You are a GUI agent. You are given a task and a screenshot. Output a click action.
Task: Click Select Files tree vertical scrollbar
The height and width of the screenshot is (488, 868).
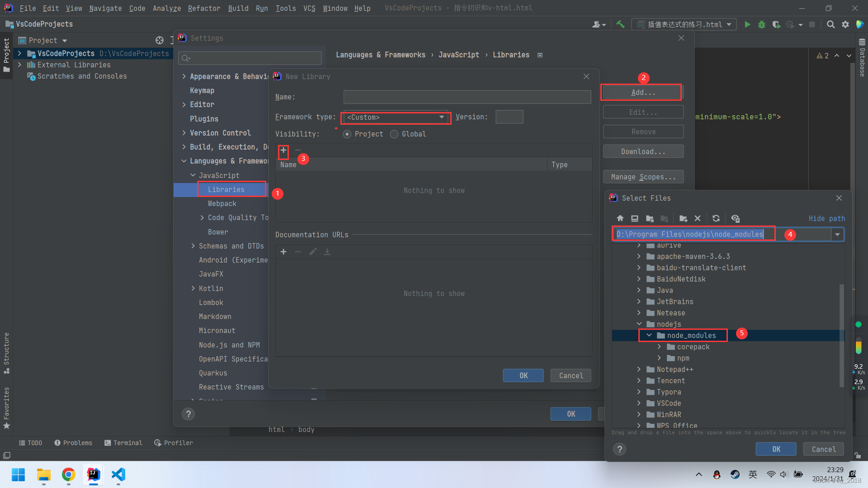click(x=841, y=335)
